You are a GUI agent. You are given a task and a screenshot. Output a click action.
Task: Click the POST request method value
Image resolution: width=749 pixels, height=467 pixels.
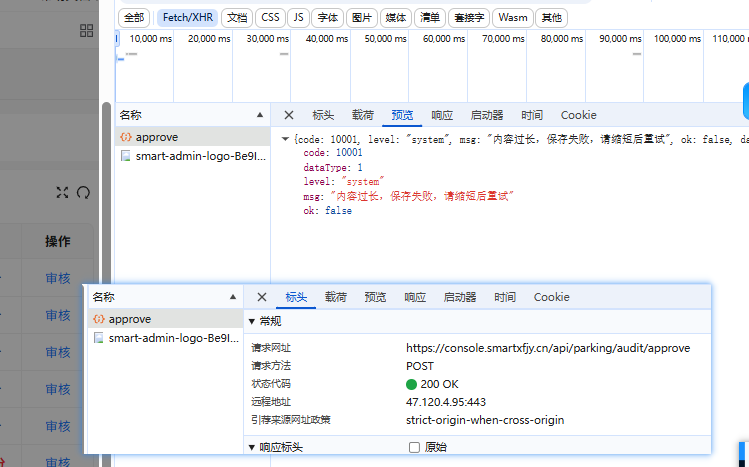pos(420,366)
